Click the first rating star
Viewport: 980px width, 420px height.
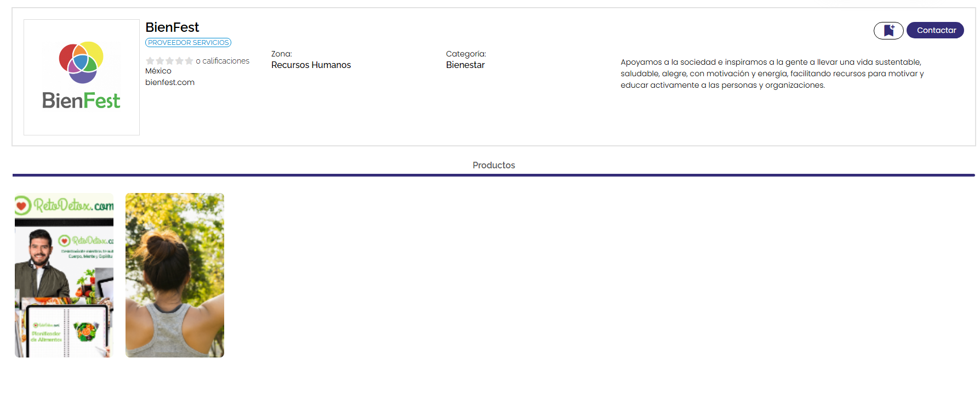click(150, 61)
